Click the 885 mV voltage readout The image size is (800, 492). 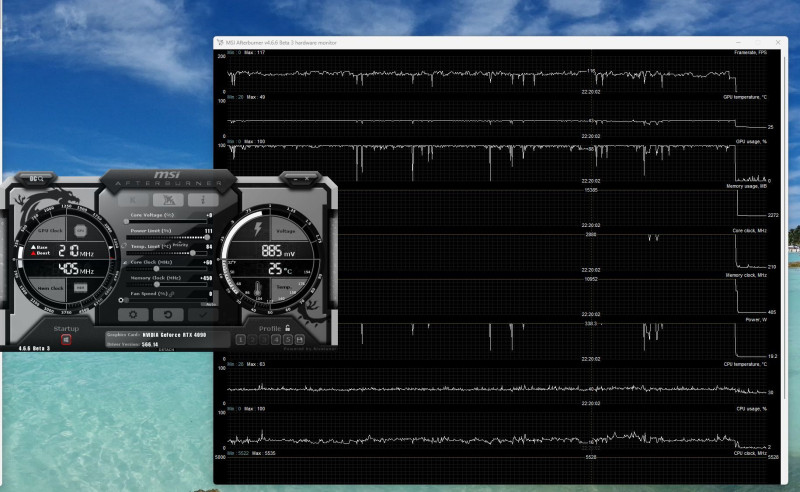(x=278, y=251)
